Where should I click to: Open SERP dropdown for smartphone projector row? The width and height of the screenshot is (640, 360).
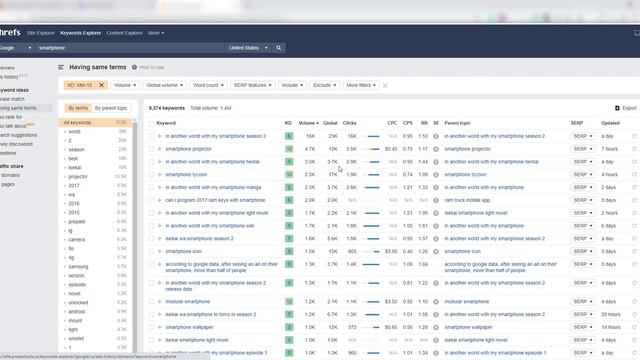[583, 149]
